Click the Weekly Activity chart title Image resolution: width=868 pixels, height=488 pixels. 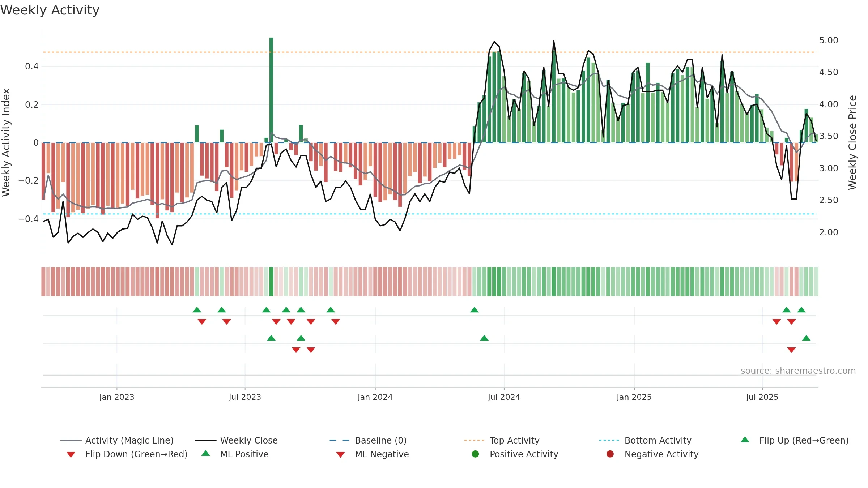50,10
